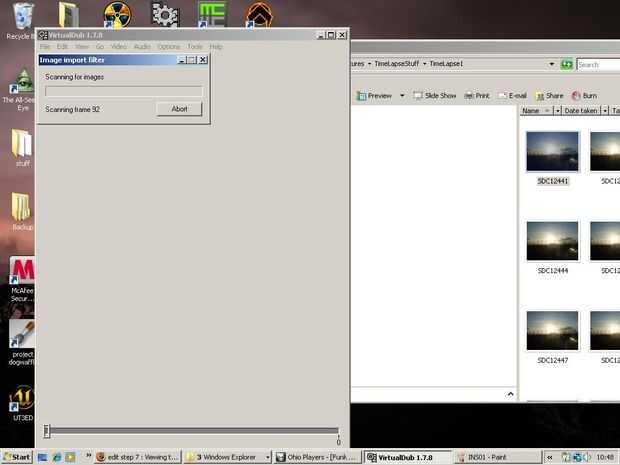Click the volume icon in system tray
The image size is (620, 465).
point(587,457)
